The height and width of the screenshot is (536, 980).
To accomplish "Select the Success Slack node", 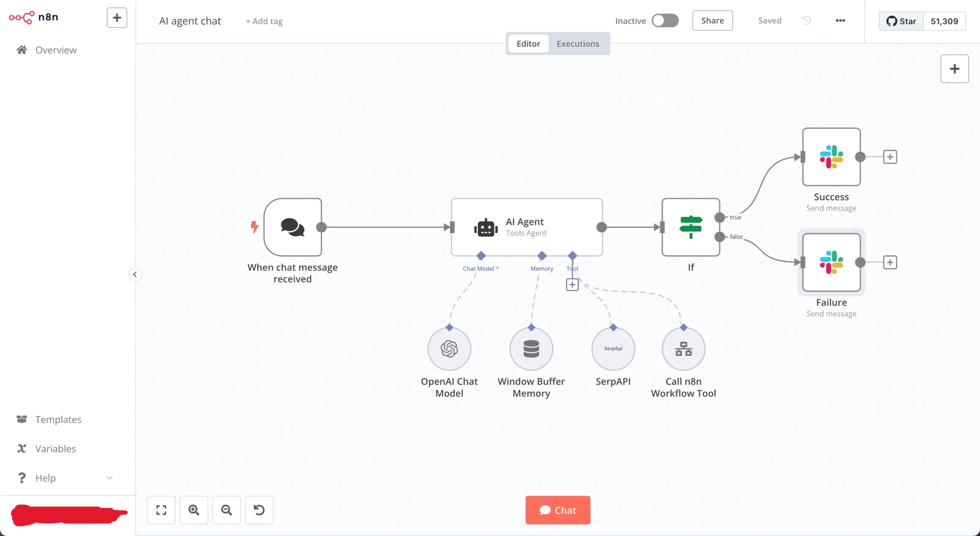I will 831,157.
